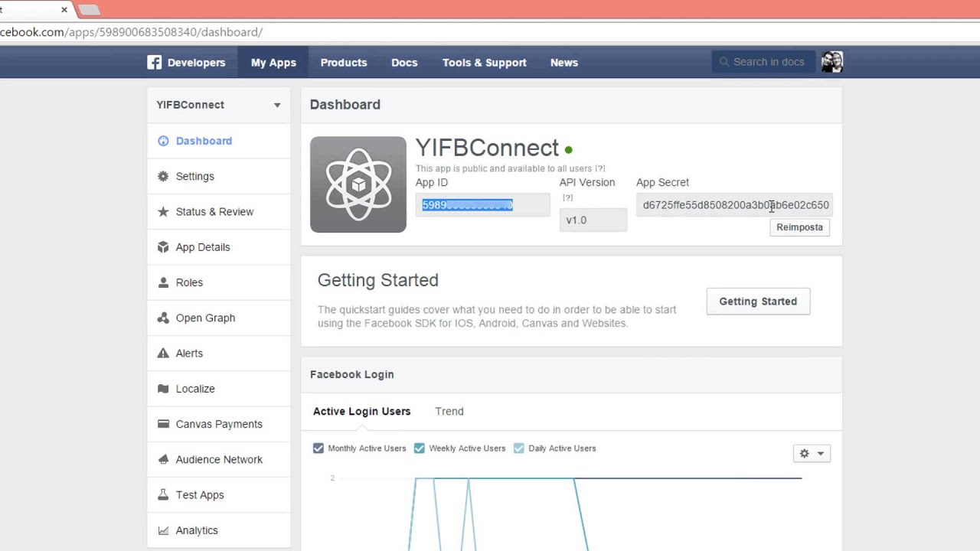980x551 pixels.
Task: Click the Roles person icon
Action: click(163, 282)
